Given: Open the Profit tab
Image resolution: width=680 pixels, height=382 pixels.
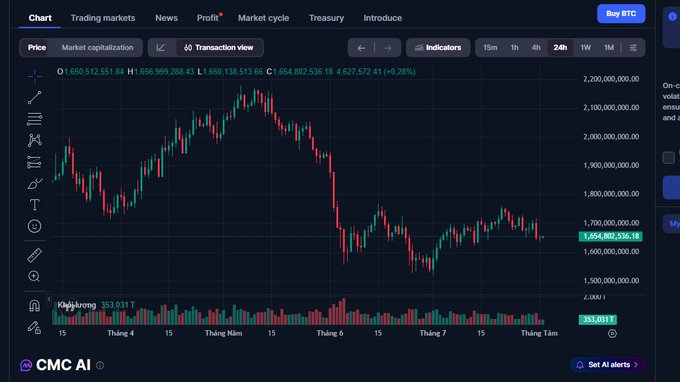Looking at the screenshot, I should pos(208,18).
